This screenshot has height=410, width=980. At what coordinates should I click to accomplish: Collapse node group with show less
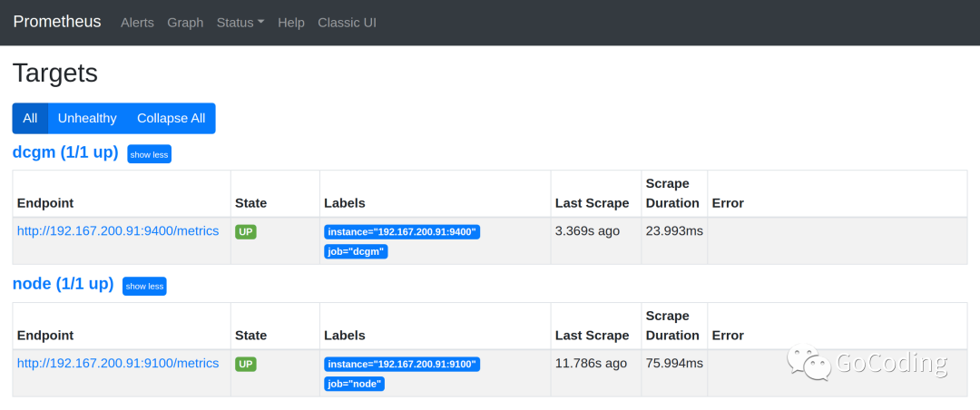144,286
